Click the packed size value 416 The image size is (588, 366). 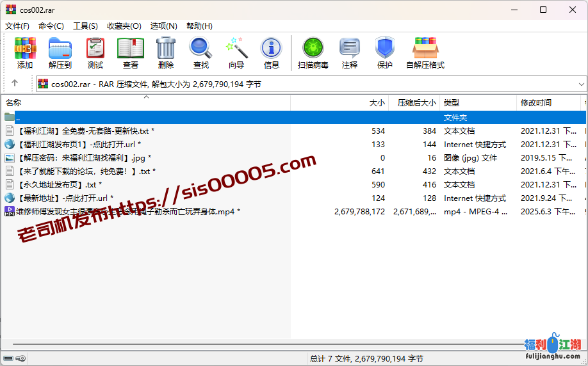tap(429, 185)
